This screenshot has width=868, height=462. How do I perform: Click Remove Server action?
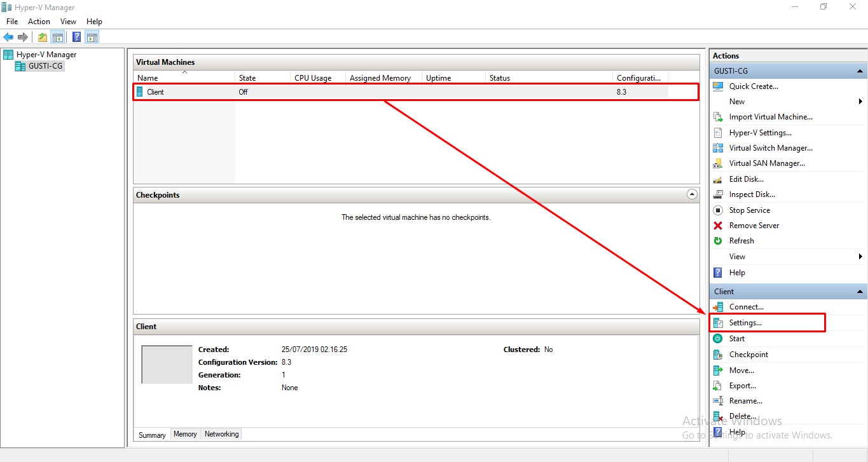(x=754, y=226)
